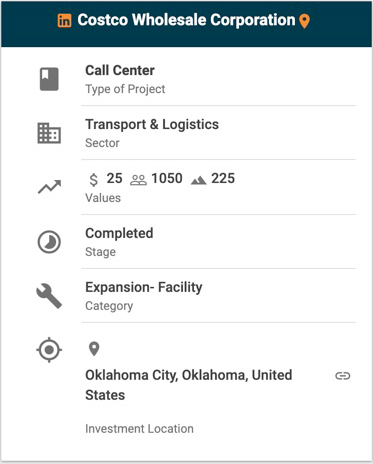Click the 1050 jobs value
Image resolution: width=373 pixels, height=464 pixels.
coord(167,178)
